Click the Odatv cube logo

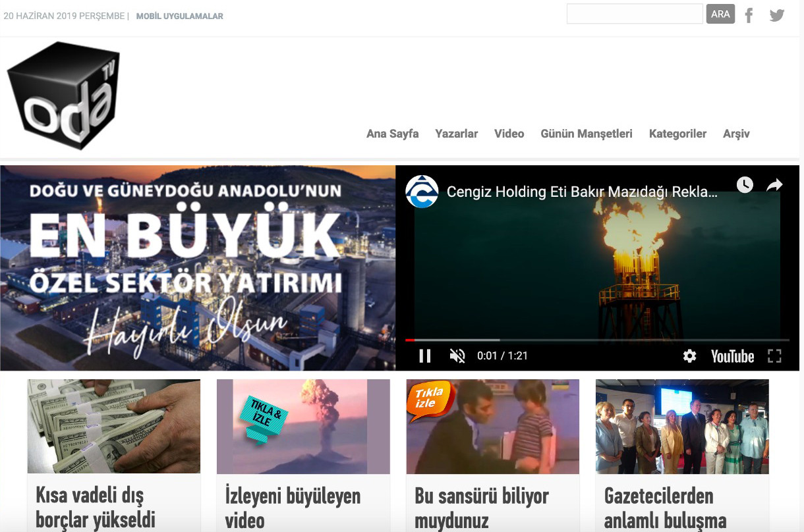click(63, 94)
